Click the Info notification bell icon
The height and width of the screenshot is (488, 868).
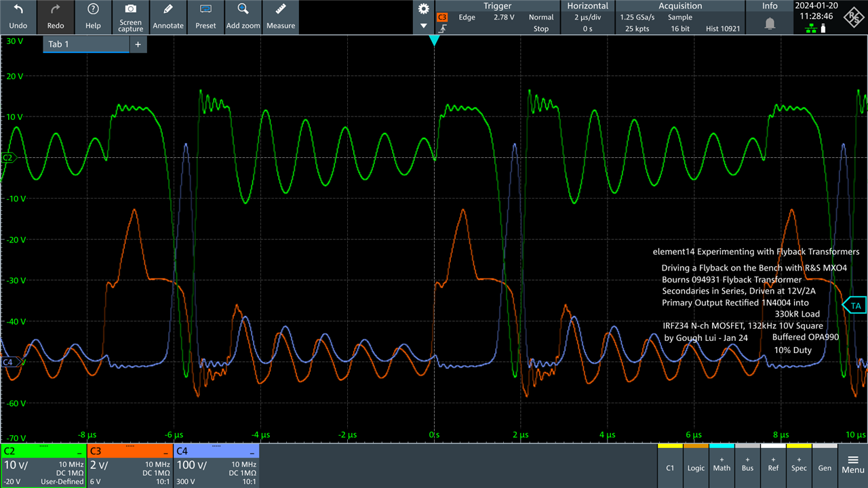pyautogui.click(x=770, y=24)
